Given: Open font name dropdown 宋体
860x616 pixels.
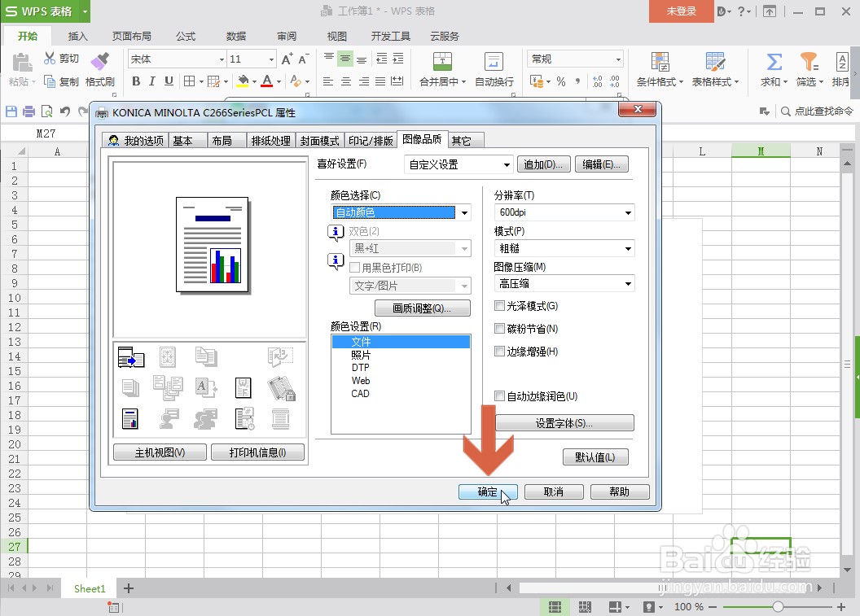Looking at the screenshot, I should pos(222,59).
